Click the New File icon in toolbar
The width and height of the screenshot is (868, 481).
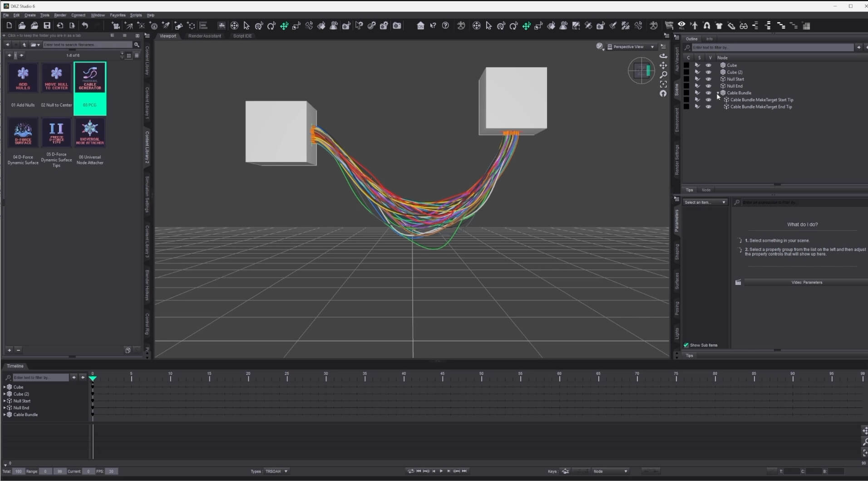coord(9,26)
